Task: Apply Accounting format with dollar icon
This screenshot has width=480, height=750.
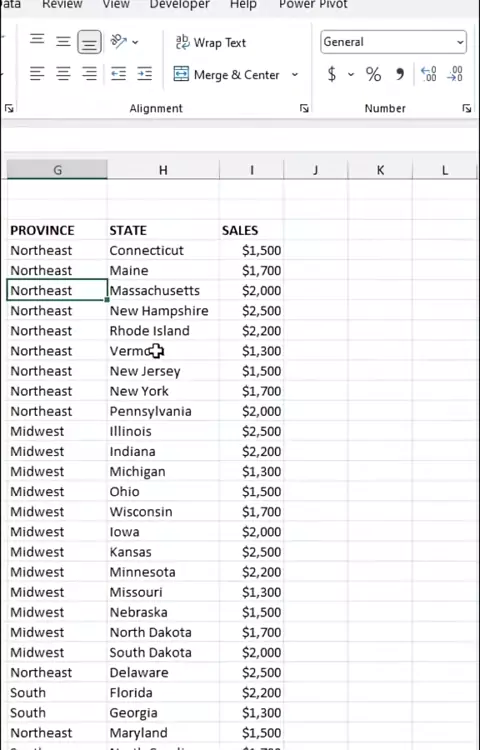Action: [331, 74]
